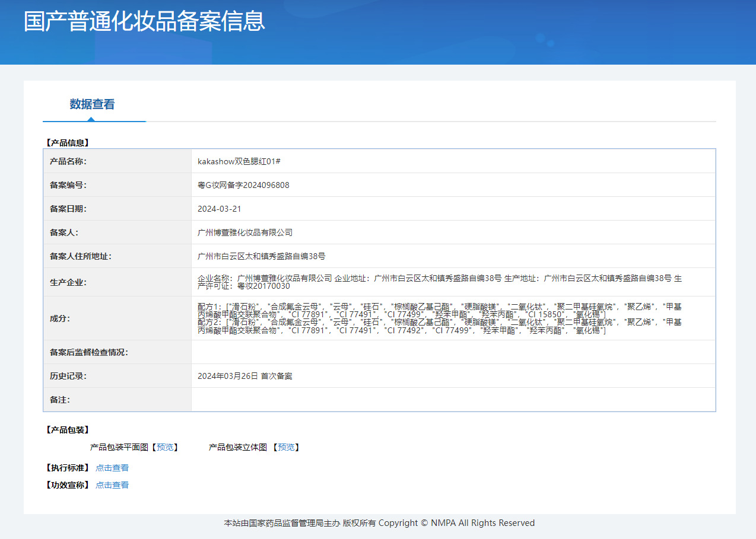The height and width of the screenshot is (539, 756).
Task: Click 点击查看 next to 功效宣称
Action: click(112, 485)
